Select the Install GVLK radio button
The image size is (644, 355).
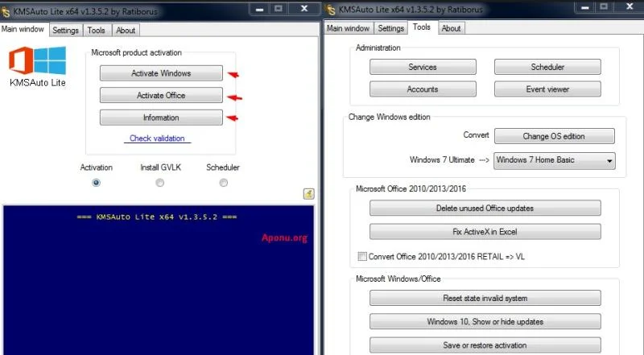click(159, 183)
